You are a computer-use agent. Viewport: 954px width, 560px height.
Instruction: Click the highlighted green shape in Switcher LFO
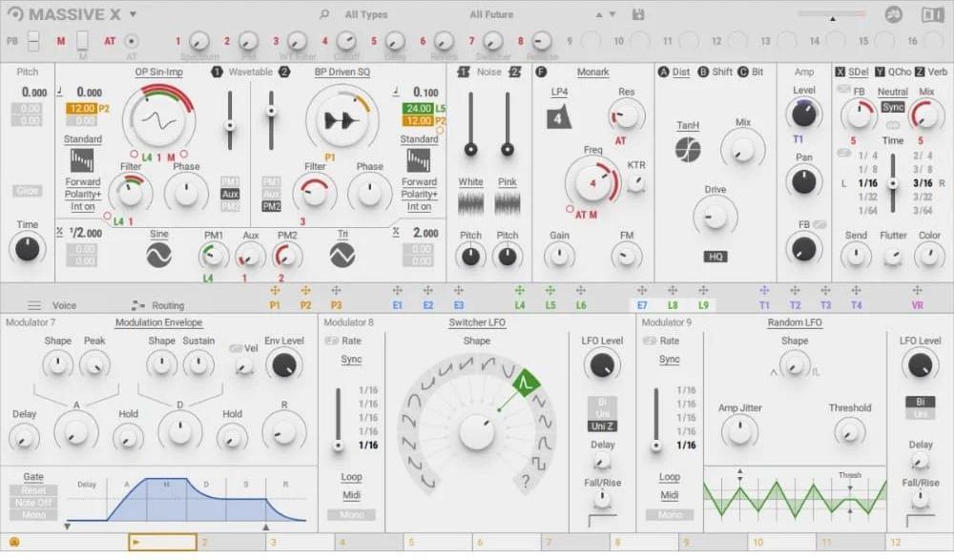pyautogui.click(x=525, y=383)
